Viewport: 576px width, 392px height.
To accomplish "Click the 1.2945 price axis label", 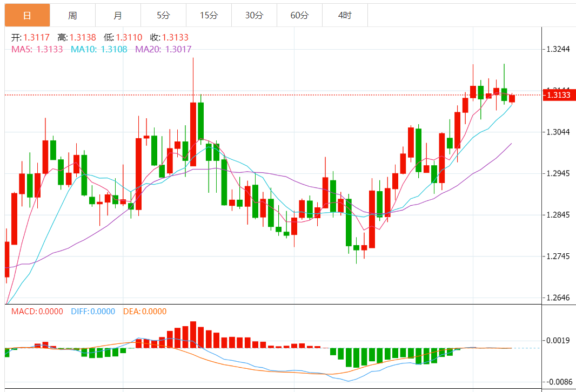I will (x=558, y=173).
